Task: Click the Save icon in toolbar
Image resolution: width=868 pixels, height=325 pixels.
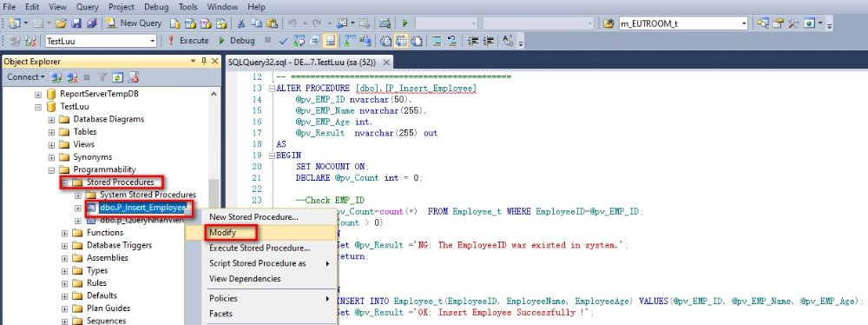Action: coord(76,23)
